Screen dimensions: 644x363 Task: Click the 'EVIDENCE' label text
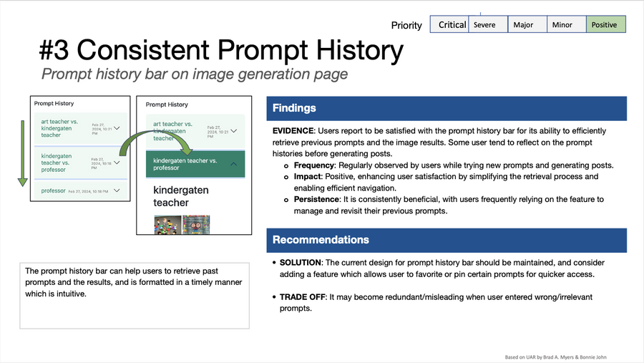click(293, 131)
